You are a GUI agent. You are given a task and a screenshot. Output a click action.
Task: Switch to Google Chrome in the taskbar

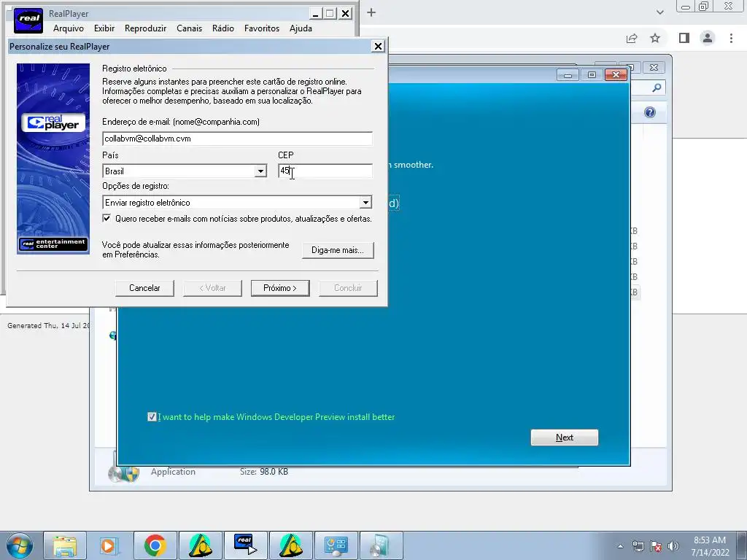[x=155, y=545]
